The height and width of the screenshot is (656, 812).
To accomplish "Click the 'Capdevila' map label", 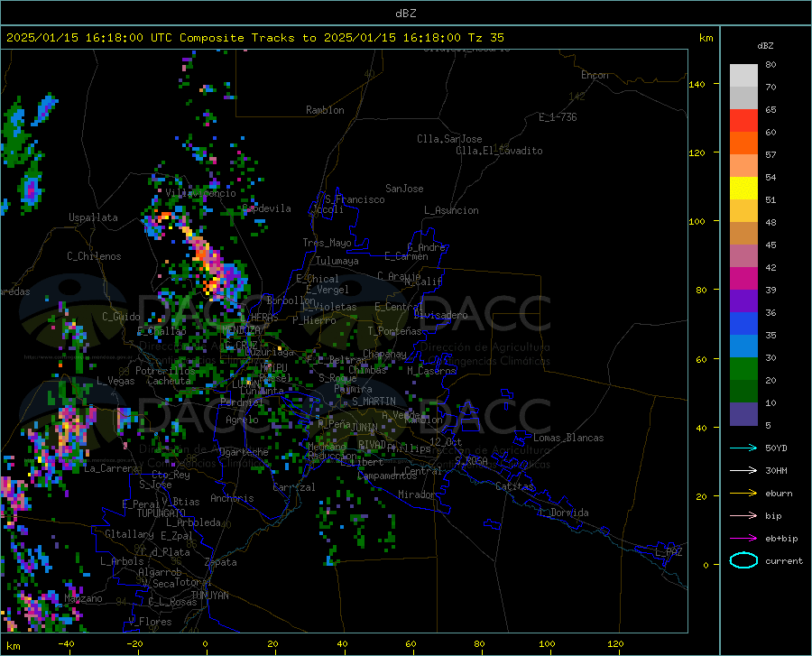I will click(267, 208).
